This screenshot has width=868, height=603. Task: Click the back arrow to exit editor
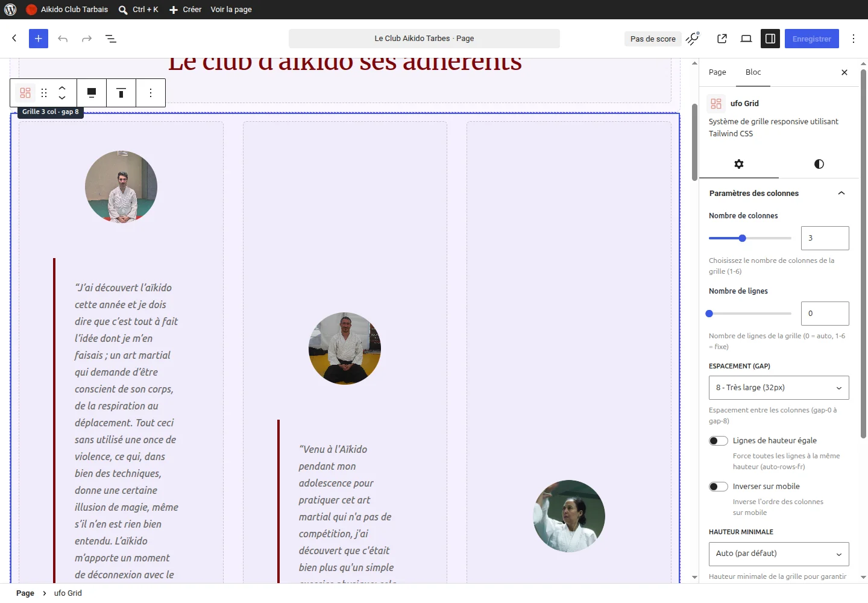[14, 39]
